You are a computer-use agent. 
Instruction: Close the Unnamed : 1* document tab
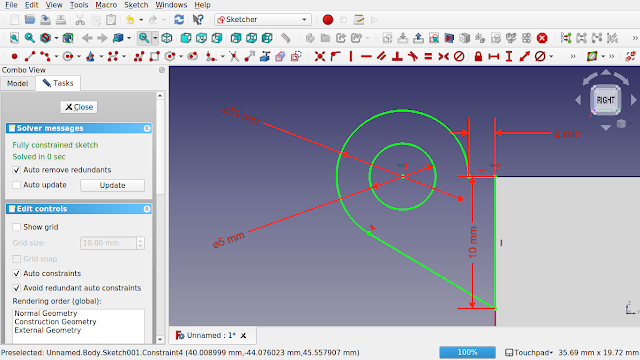(x=243, y=336)
